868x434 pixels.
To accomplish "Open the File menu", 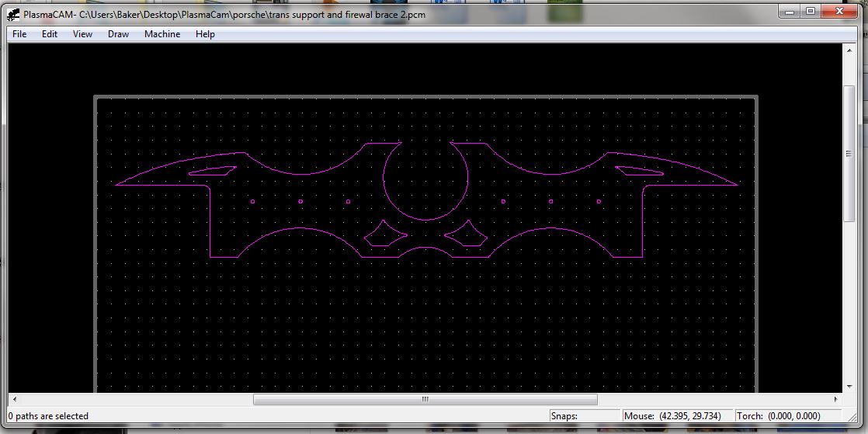I will point(19,34).
